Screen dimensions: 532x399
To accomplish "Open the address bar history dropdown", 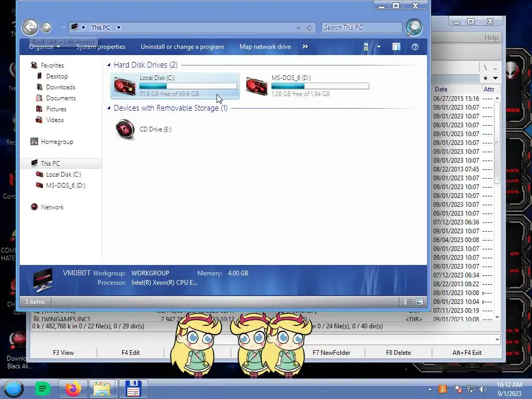I will coord(298,28).
